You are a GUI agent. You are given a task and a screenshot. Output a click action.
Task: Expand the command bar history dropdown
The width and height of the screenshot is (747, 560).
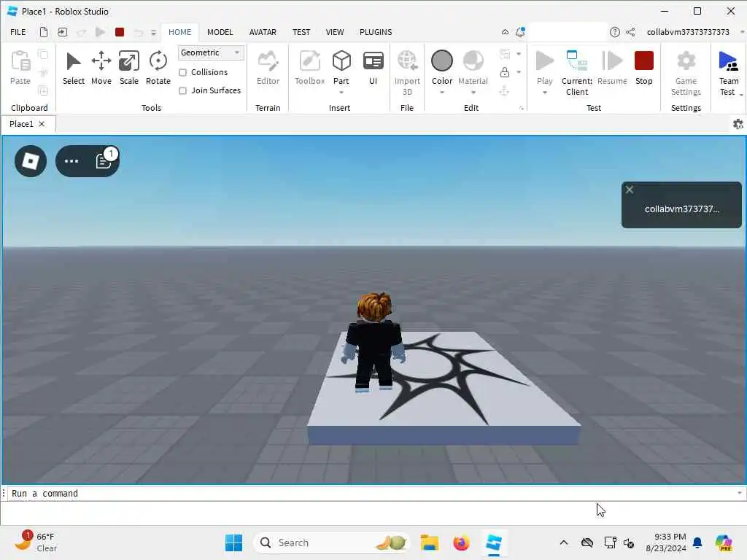click(x=740, y=493)
